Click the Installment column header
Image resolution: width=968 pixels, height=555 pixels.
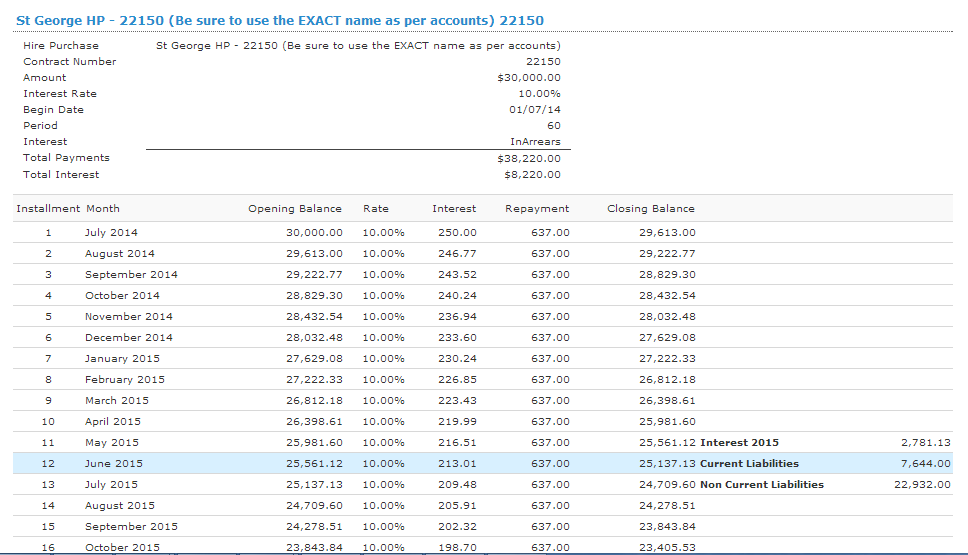[x=48, y=209]
